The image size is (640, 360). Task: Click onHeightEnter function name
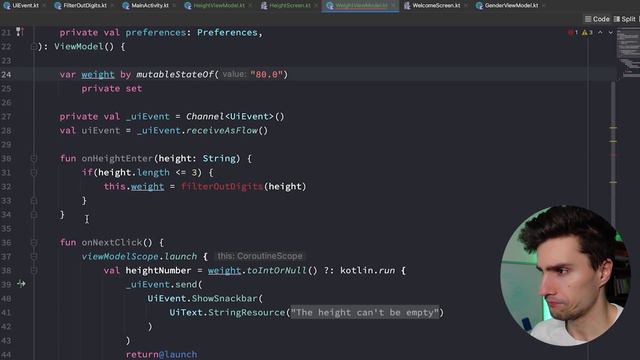coord(117,158)
